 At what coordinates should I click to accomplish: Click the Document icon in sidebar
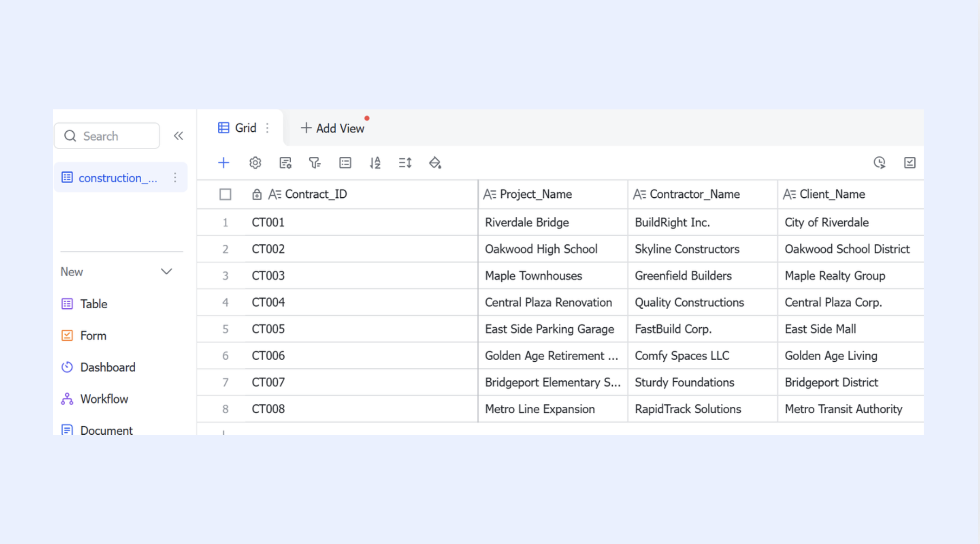point(67,430)
